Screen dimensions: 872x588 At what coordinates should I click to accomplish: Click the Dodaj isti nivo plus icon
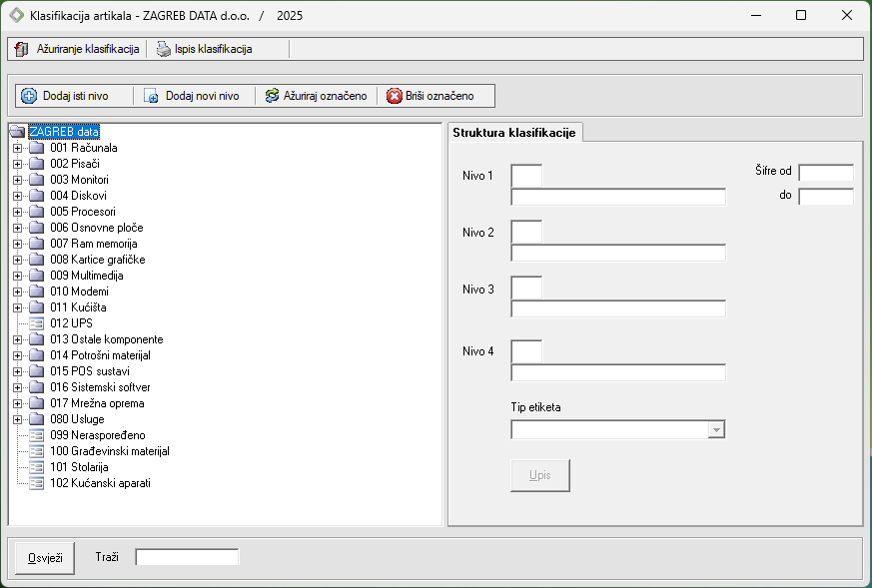(x=29, y=96)
